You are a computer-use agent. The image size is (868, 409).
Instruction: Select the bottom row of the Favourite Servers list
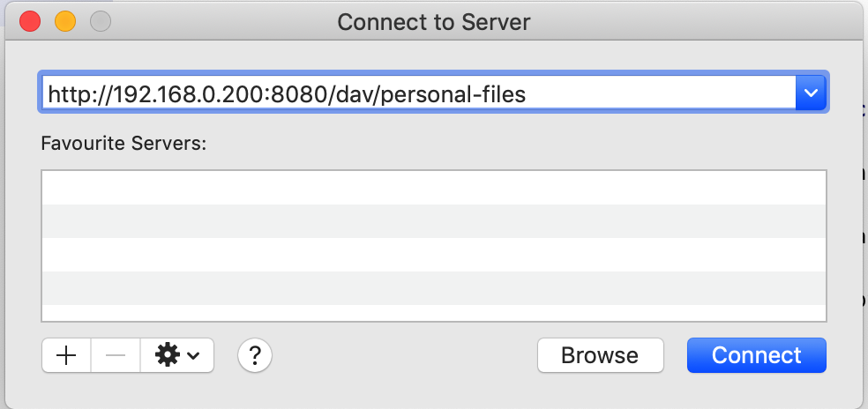(x=434, y=313)
